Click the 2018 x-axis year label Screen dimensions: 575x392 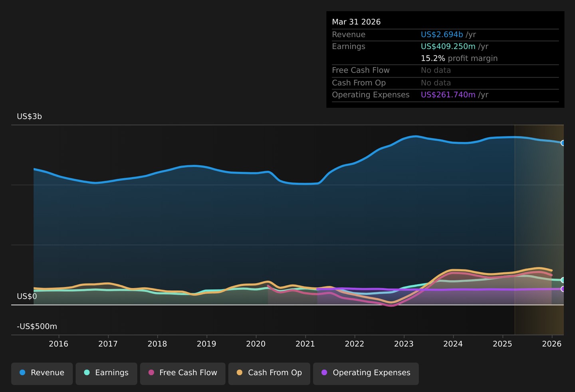(x=157, y=344)
